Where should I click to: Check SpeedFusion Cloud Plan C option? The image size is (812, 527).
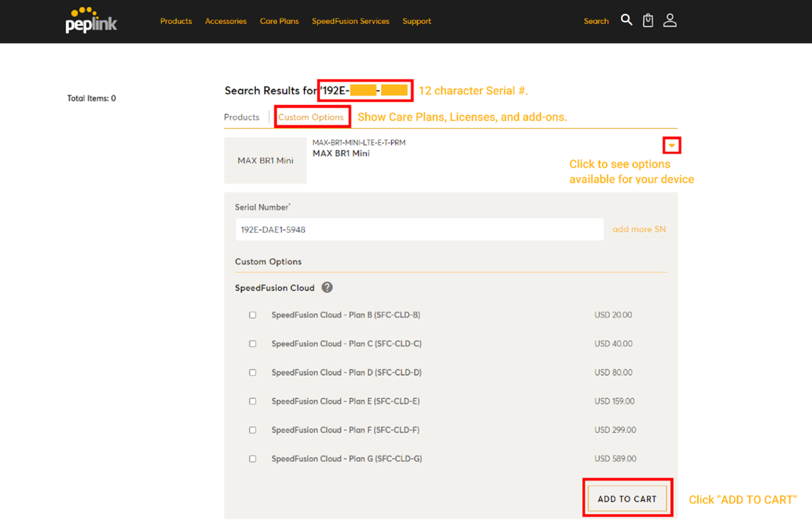pyautogui.click(x=253, y=344)
